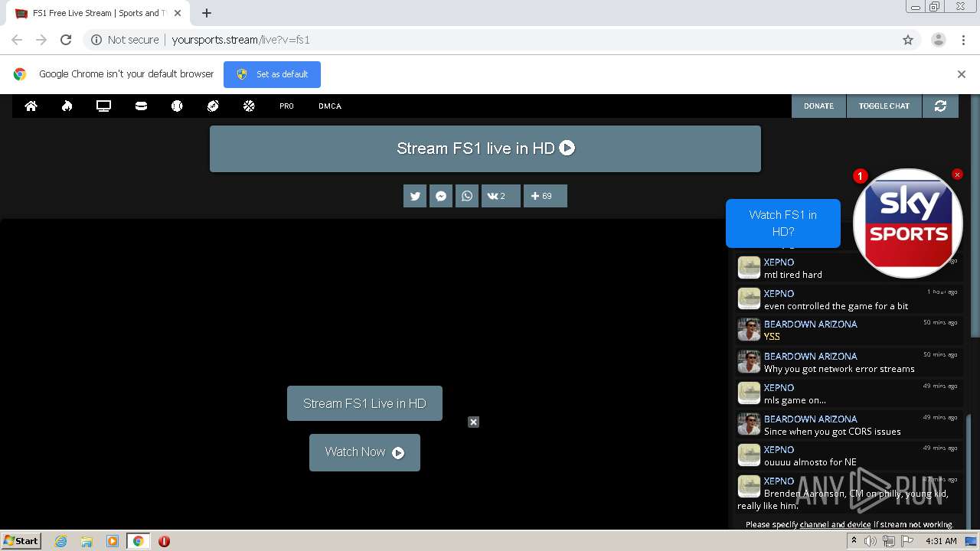980x551 pixels.
Task: Dismiss the default browser infobar
Action: click(x=962, y=74)
